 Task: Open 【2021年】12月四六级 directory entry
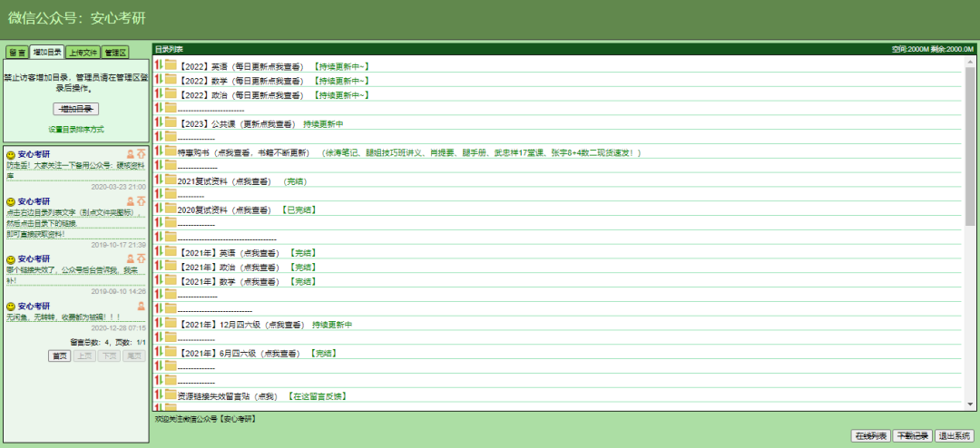click(240, 325)
